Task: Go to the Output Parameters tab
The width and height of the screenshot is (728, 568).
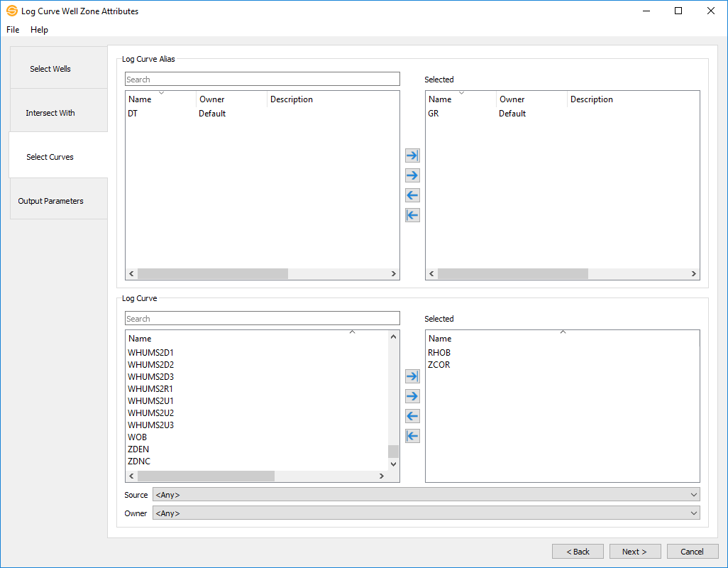Action: 50,201
